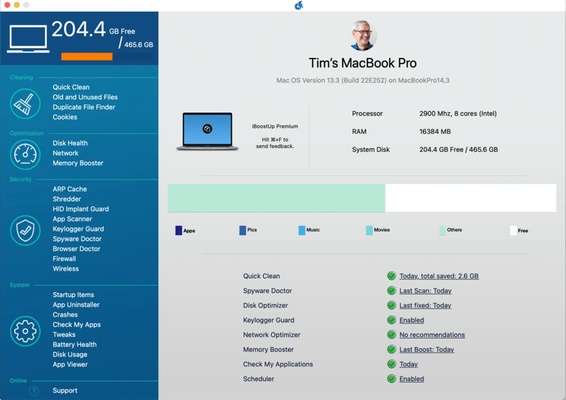The height and width of the screenshot is (400, 566).
Task: Click the Apps dark blue legend swatch
Action: click(178, 230)
